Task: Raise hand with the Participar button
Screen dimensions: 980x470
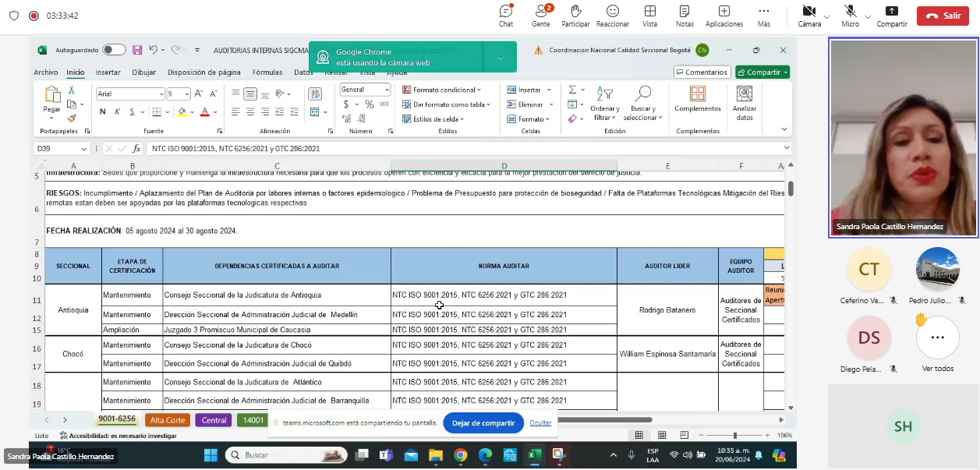Action: [x=575, y=16]
